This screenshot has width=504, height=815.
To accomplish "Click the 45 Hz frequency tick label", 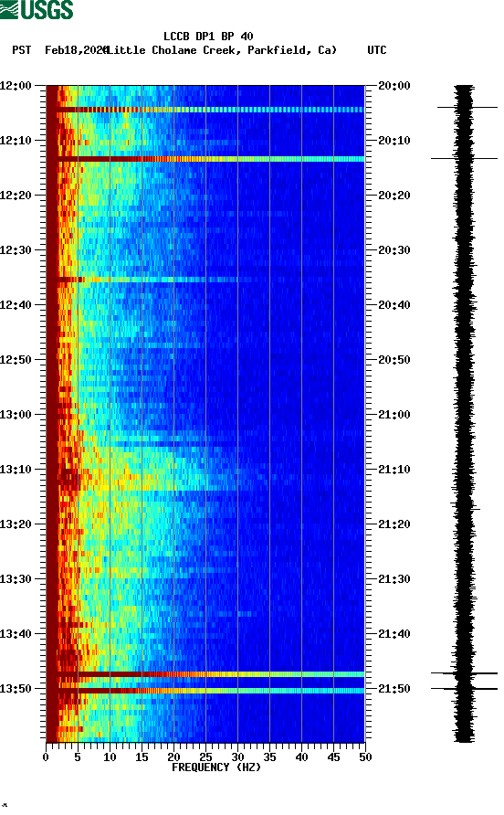I will [333, 757].
